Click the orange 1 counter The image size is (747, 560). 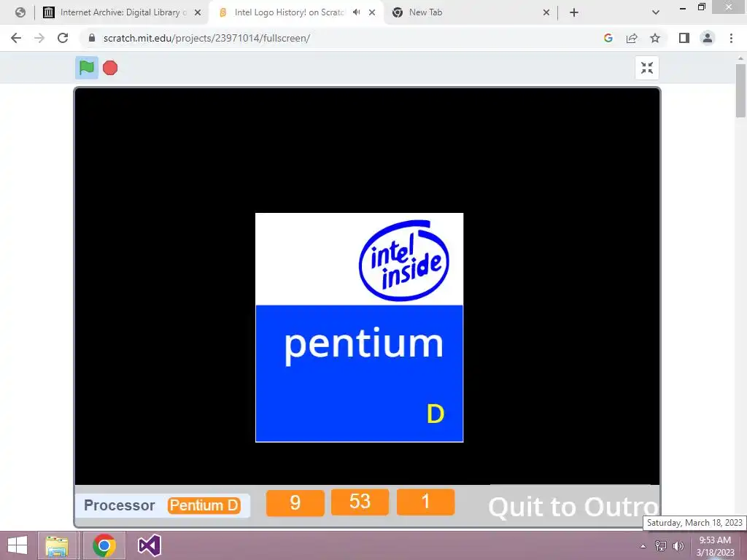pyautogui.click(x=425, y=502)
